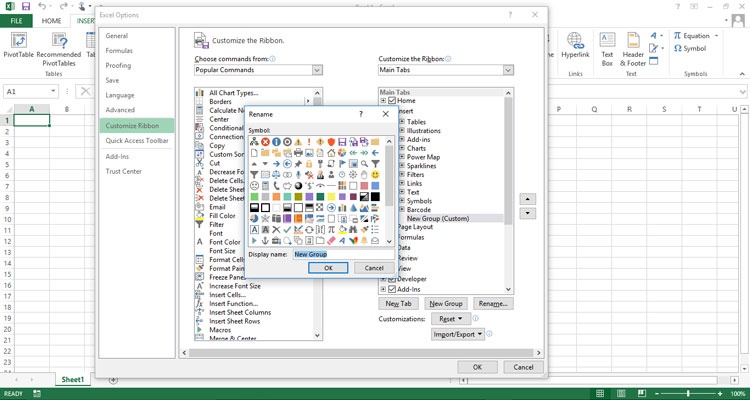Select the pi symbol in the grid
This screenshot has width=750, height=400.
[331, 230]
